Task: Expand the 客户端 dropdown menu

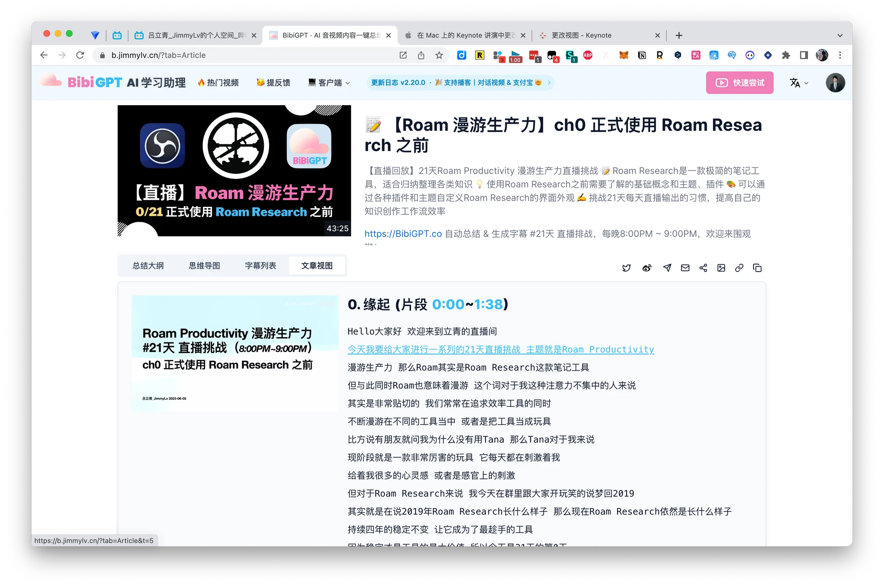Action: pos(329,83)
